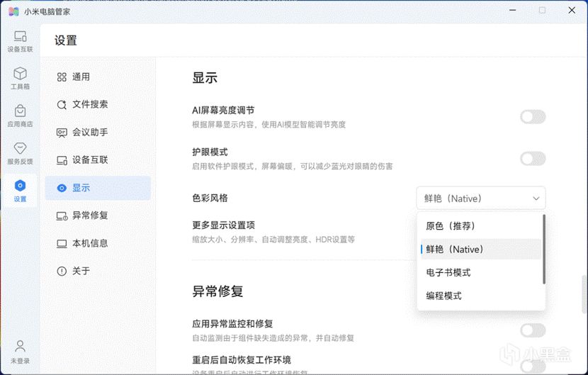Click the 文件搜索 search icon
The height and width of the screenshot is (375, 588).
point(62,104)
